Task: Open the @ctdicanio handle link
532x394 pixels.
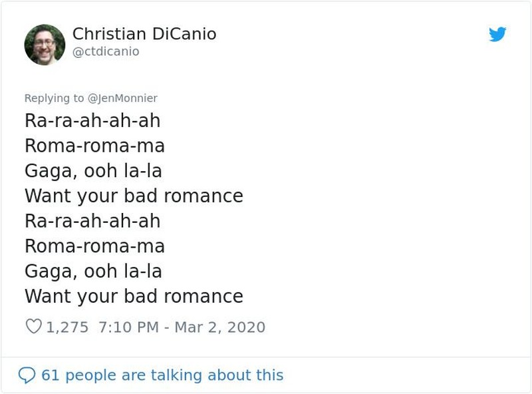Action: 105,51
